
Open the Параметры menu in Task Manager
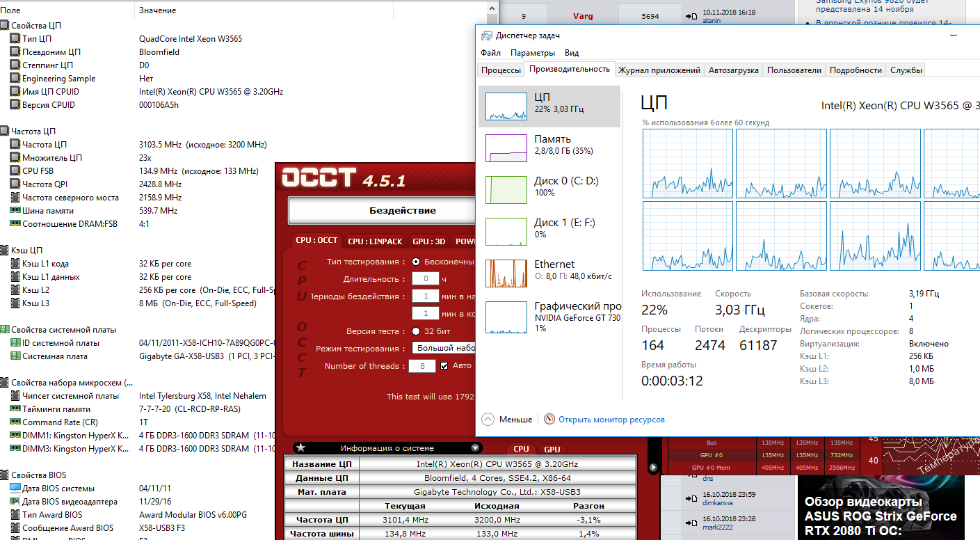(x=533, y=53)
